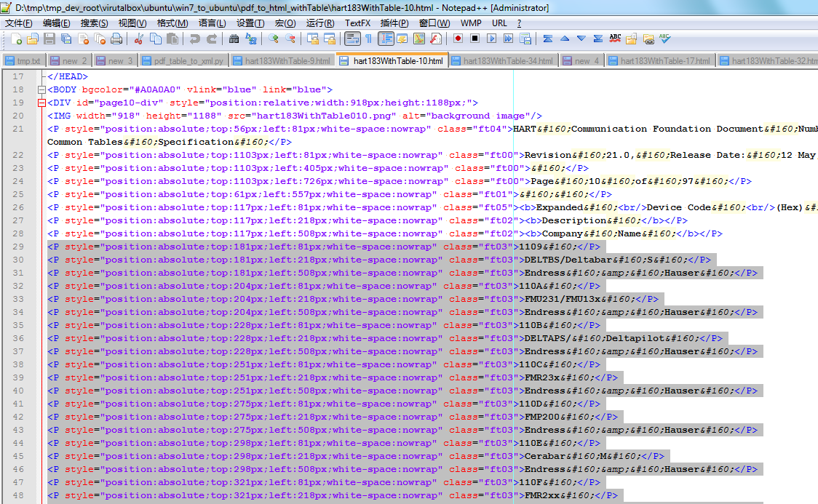Click the Close All documents icon

100,39
